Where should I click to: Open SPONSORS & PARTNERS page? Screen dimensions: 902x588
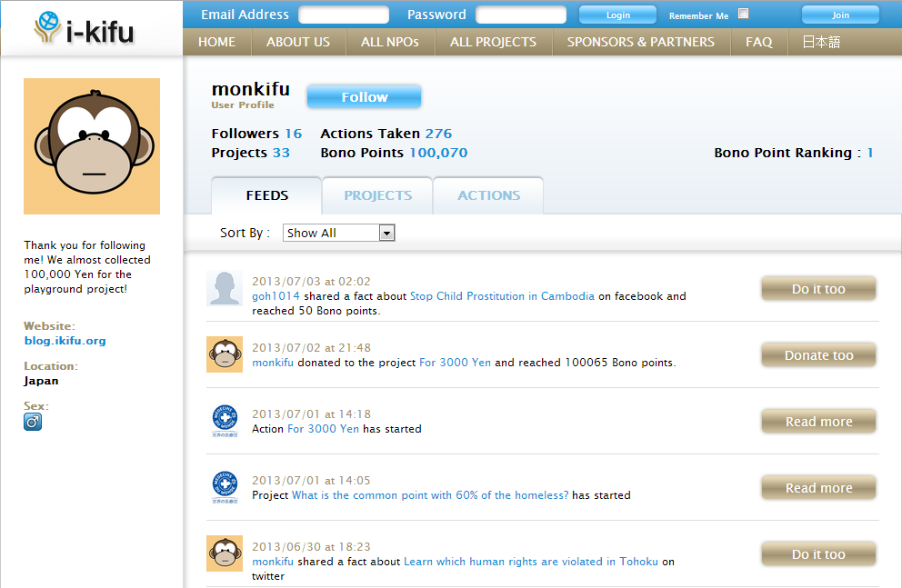pyautogui.click(x=641, y=42)
